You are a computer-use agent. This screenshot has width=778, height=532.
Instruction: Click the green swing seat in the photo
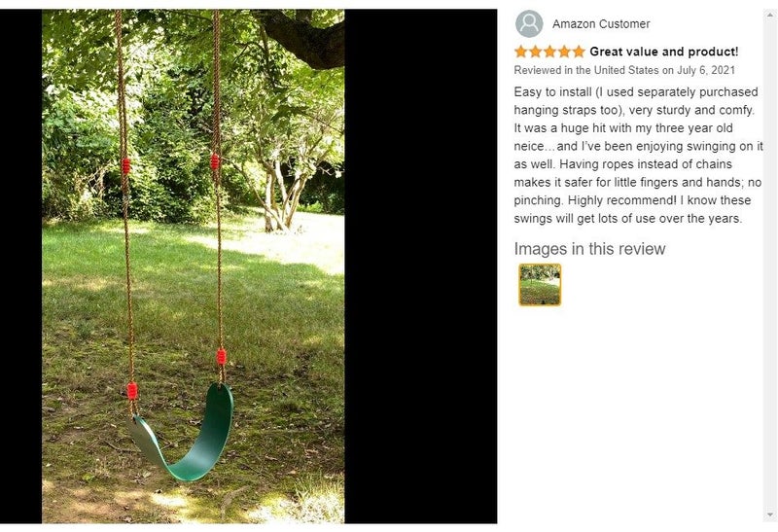186,433
